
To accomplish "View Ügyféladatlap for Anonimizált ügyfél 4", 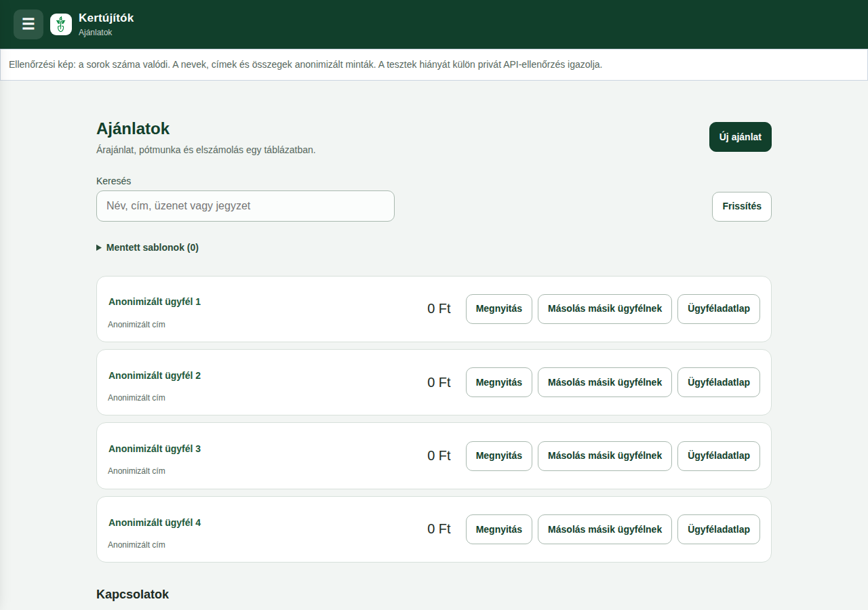I will click(x=719, y=529).
